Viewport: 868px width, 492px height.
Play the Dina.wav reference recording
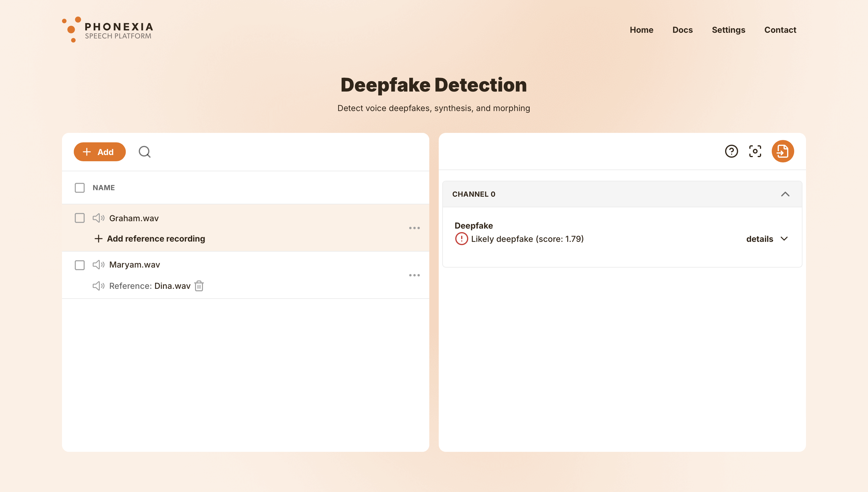(x=98, y=286)
